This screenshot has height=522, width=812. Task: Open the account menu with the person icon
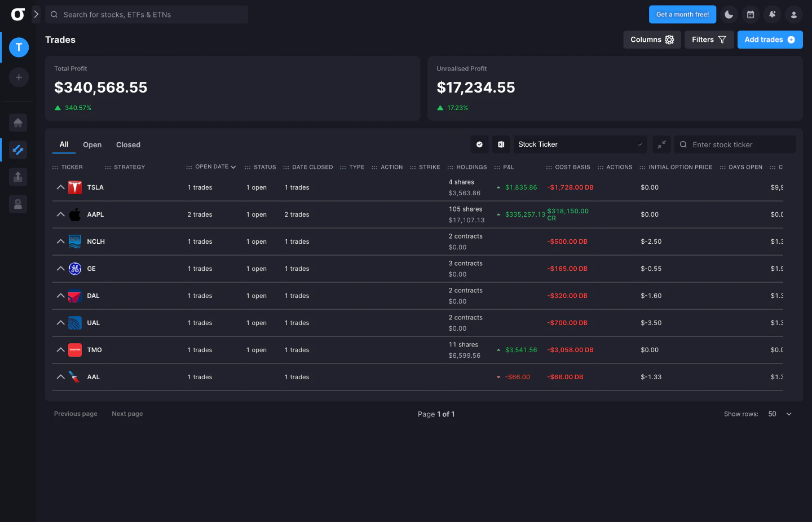(793, 14)
